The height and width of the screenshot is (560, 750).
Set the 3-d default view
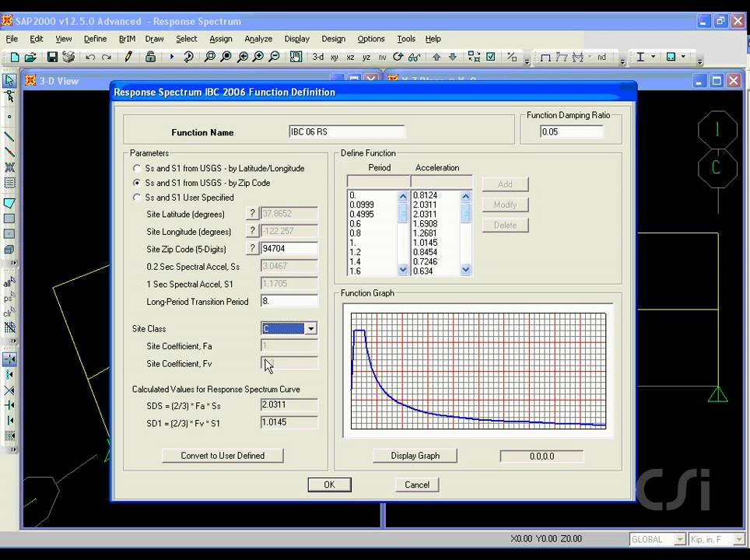tap(317, 57)
